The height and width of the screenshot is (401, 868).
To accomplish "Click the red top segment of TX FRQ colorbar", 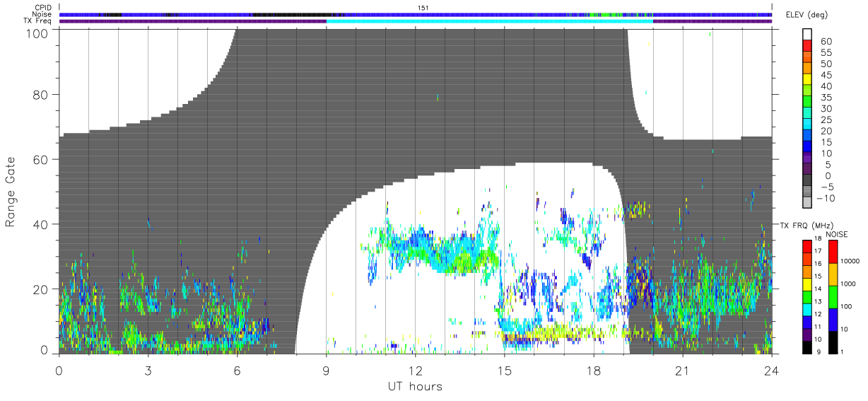I will click(x=806, y=245).
